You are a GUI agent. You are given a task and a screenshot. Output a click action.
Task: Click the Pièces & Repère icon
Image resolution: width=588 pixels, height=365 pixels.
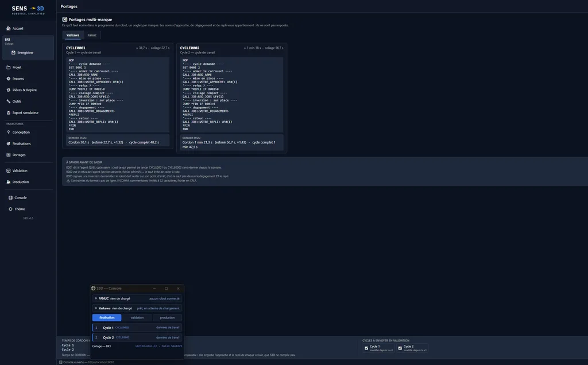tap(8, 90)
